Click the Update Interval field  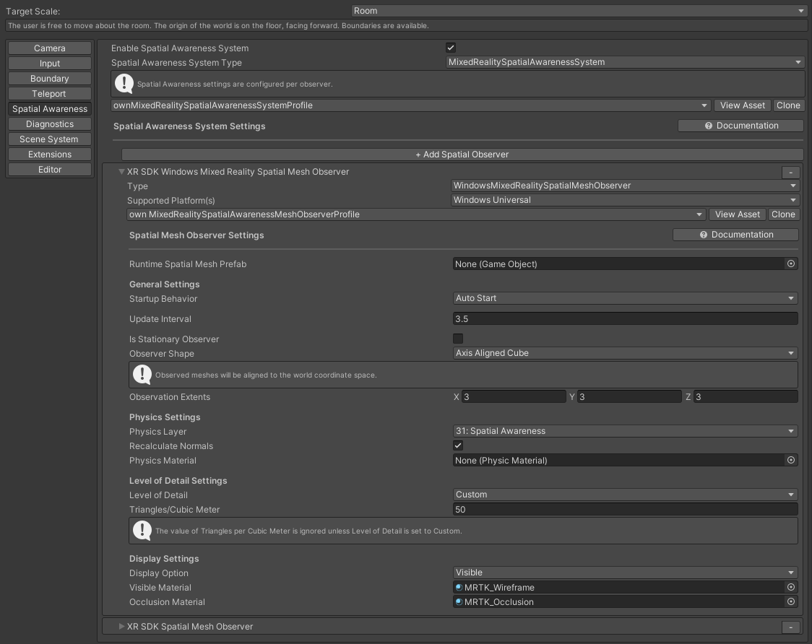pos(625,318)
